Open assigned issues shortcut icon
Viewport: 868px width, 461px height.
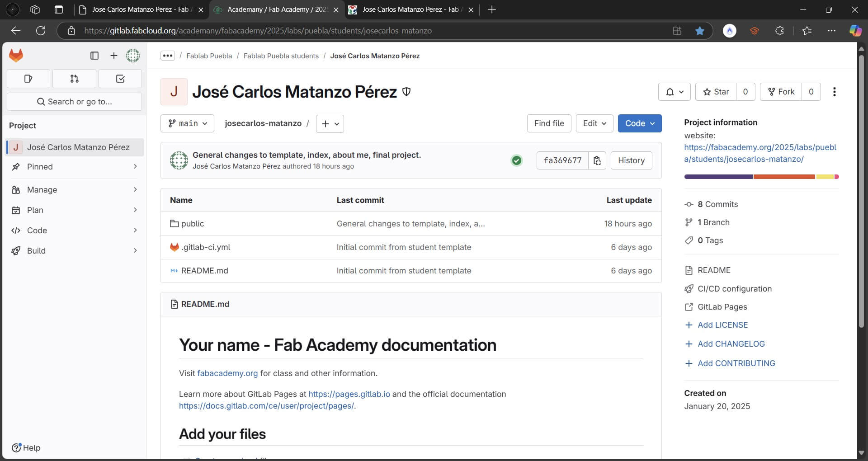click(28, 79)
